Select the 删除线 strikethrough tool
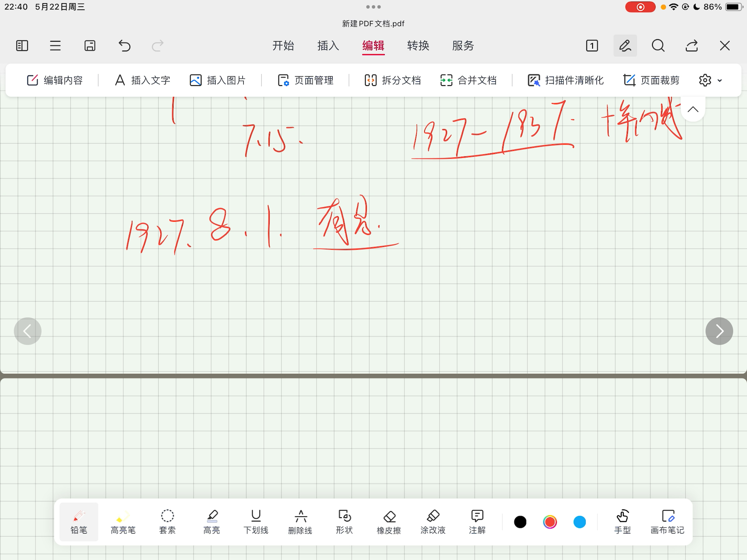 pyautogui.click(x=300, y=522)
